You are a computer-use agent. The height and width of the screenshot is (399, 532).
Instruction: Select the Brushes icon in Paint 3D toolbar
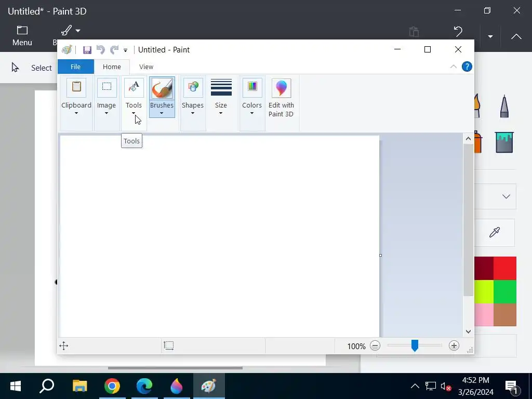tap(66, 31)
